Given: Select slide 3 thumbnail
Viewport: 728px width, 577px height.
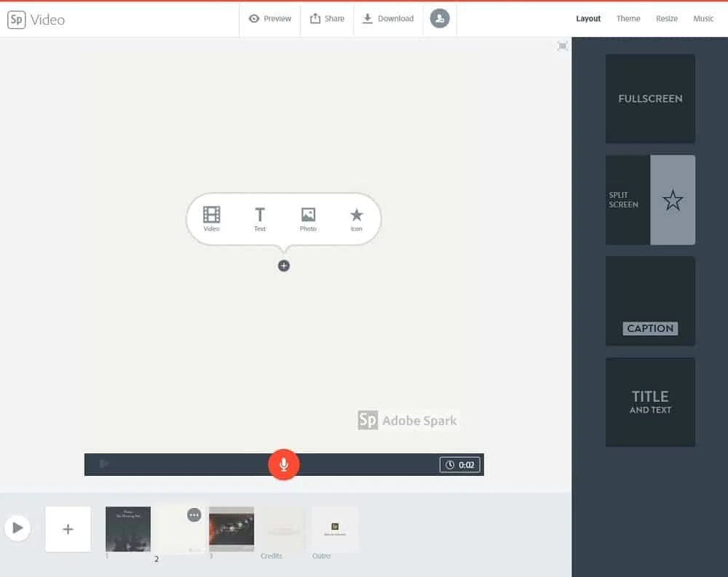Looking at the screenshot, I should tap(232, 529).
